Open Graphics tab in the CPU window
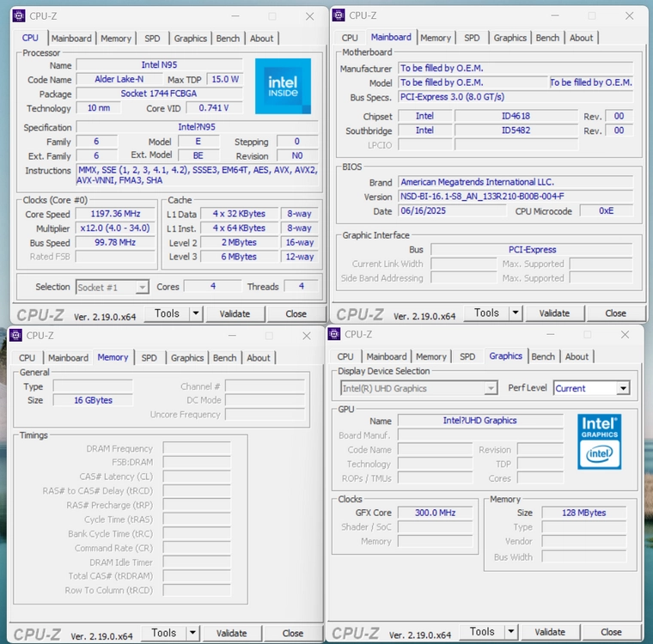The width and height of the screenshot is (653, 644). 191,39
